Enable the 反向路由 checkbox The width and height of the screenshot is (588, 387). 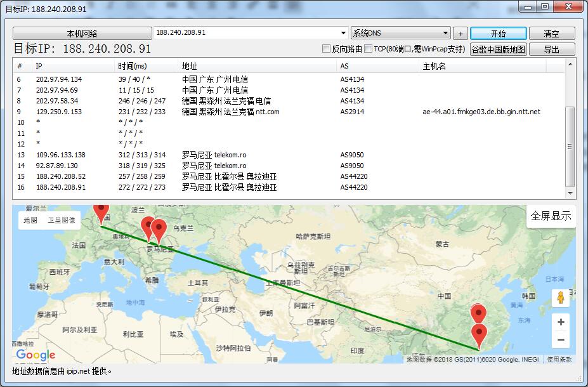[327, 49]
